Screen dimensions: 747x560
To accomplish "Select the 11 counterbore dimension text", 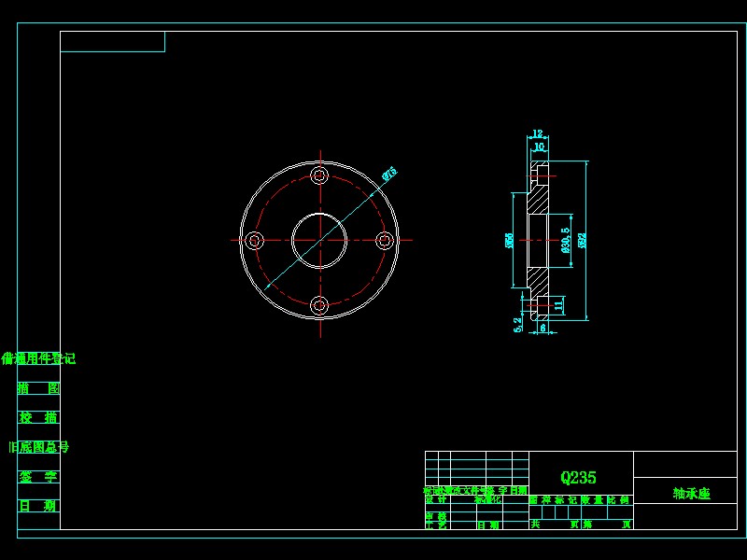I will [x=559, y=305].
